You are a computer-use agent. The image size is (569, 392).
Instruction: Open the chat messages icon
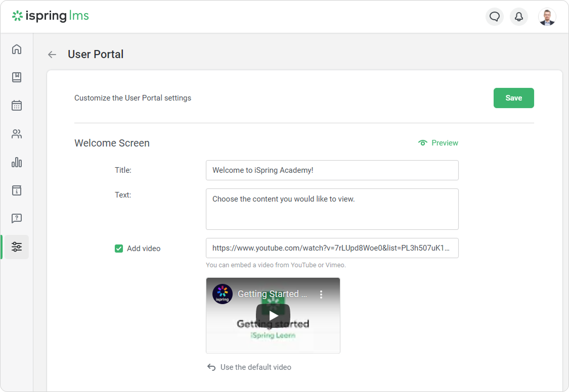[x=495, y=17]
